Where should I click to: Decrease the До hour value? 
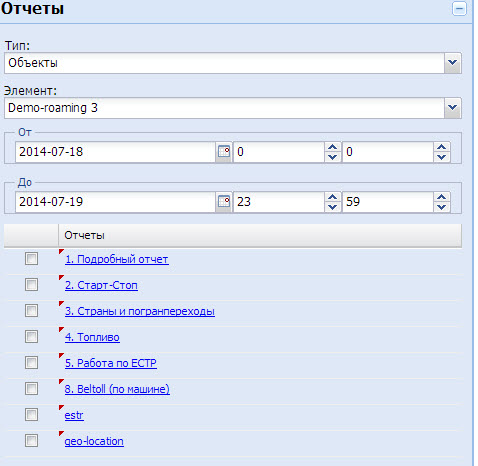click(332, 207)
